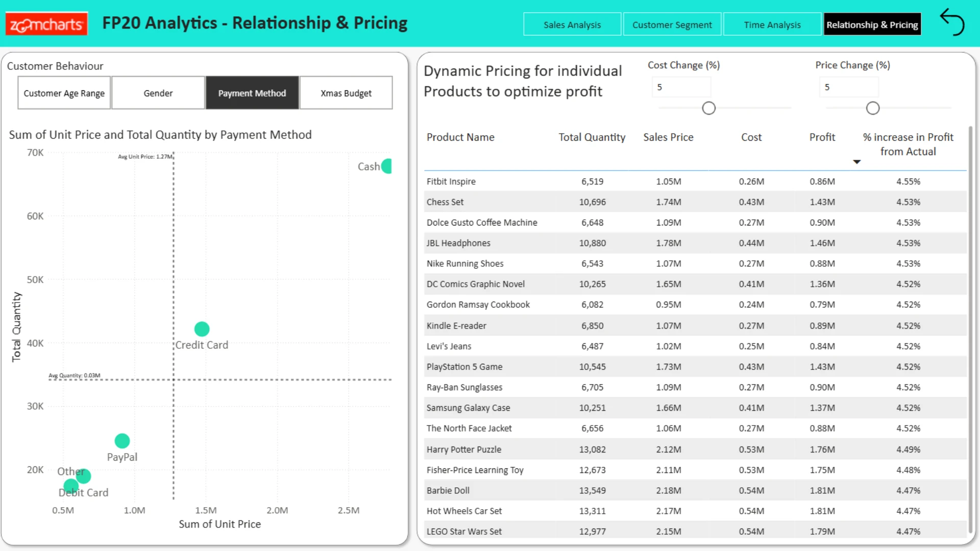This screenshot has width=980, height=551.
Task: Sort table by Product Name header
Action: point(460,137)
